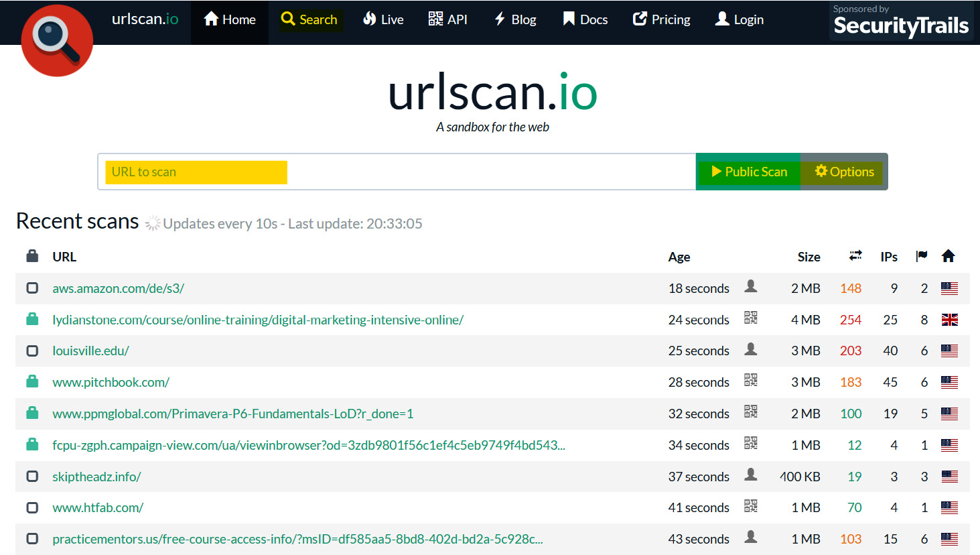
Task: Click the 203 requests value for louisville.edu
Action: (x=851, y=351)
